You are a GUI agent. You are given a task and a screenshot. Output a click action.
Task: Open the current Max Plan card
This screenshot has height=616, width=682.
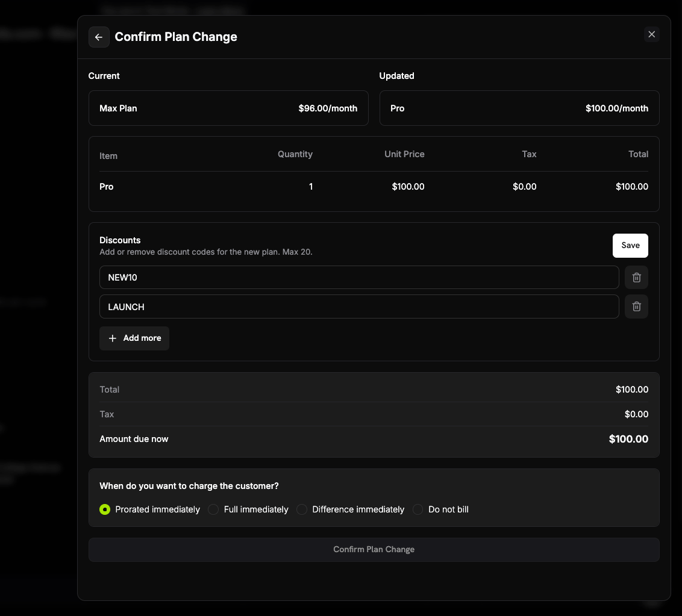(228, 108)
